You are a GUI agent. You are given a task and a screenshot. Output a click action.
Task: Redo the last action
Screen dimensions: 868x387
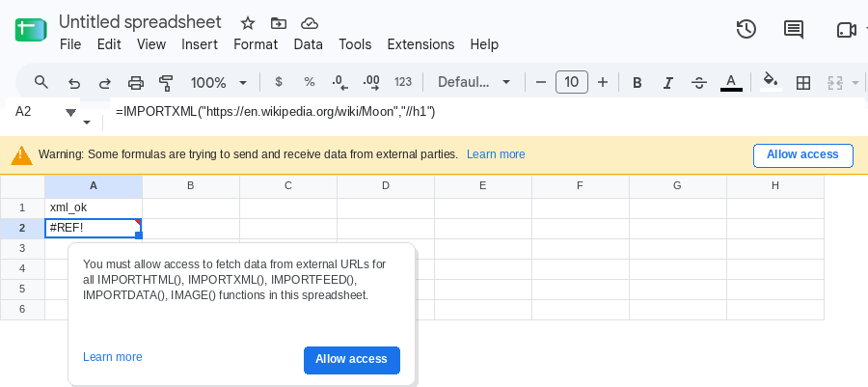tap(104, 83)
